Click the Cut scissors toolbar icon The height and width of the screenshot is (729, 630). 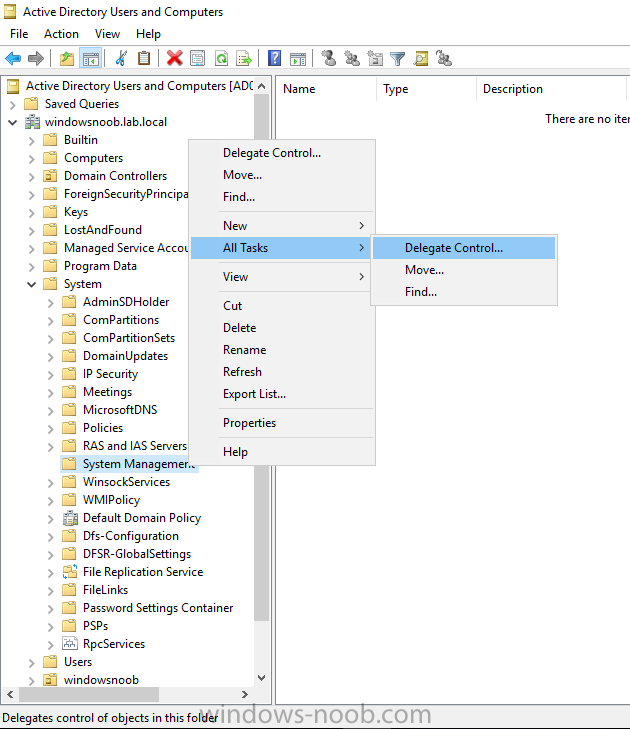click(x=121, y=59)
